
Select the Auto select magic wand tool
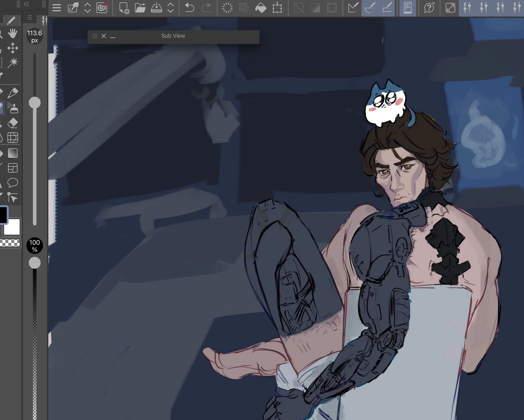click(12, 63)
